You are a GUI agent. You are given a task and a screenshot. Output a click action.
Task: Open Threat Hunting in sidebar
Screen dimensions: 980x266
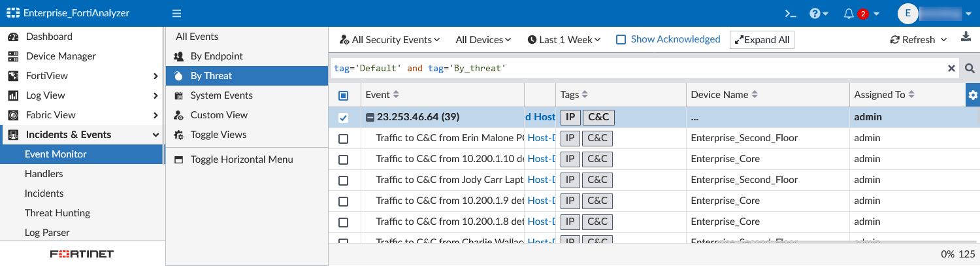tap(57, 213)
